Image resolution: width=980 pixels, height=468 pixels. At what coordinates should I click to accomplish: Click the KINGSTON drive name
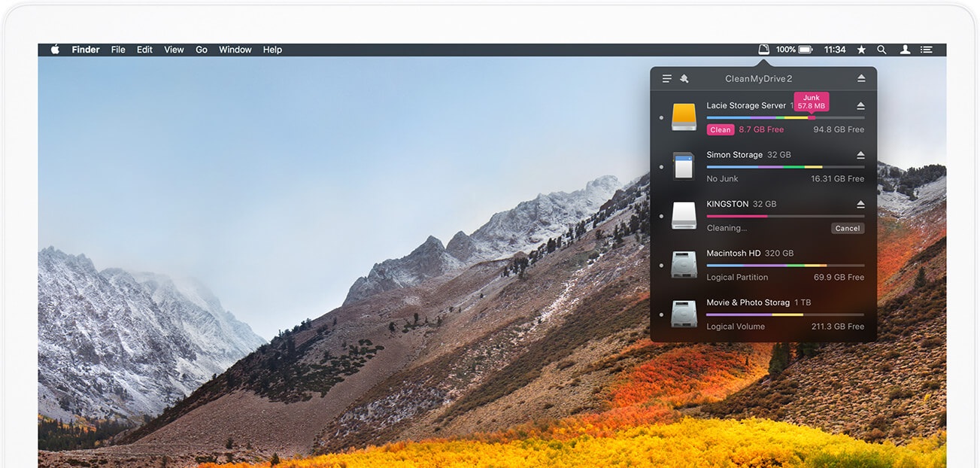[x=727, y=204]
